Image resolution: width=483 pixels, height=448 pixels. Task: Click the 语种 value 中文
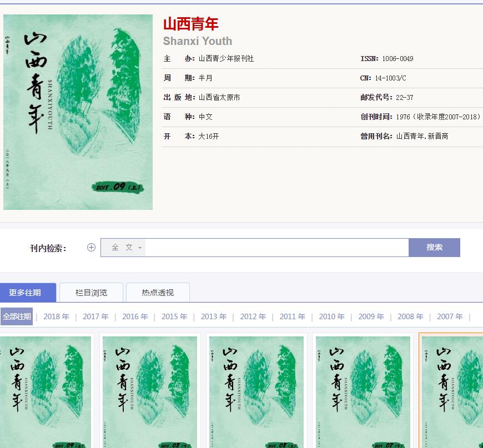click(x=205, y=117)
